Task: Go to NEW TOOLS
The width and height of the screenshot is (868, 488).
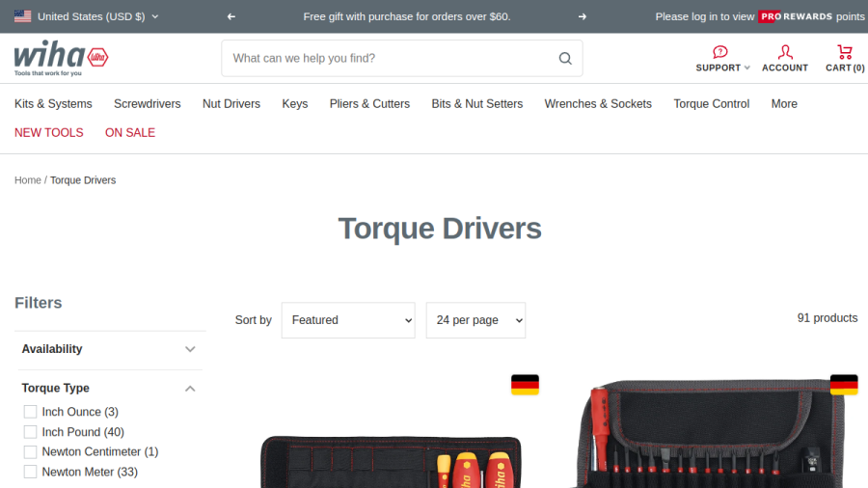Action: coord(49,133)
